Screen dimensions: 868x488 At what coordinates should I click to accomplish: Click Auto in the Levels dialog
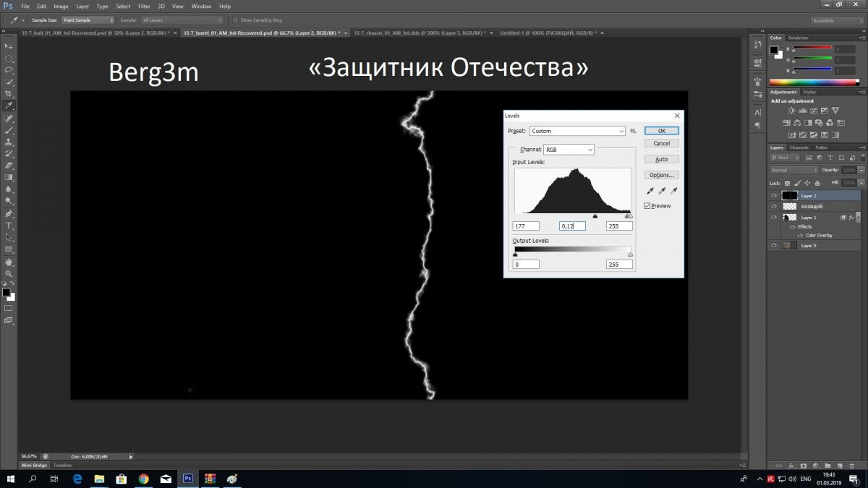pos(661,159)
